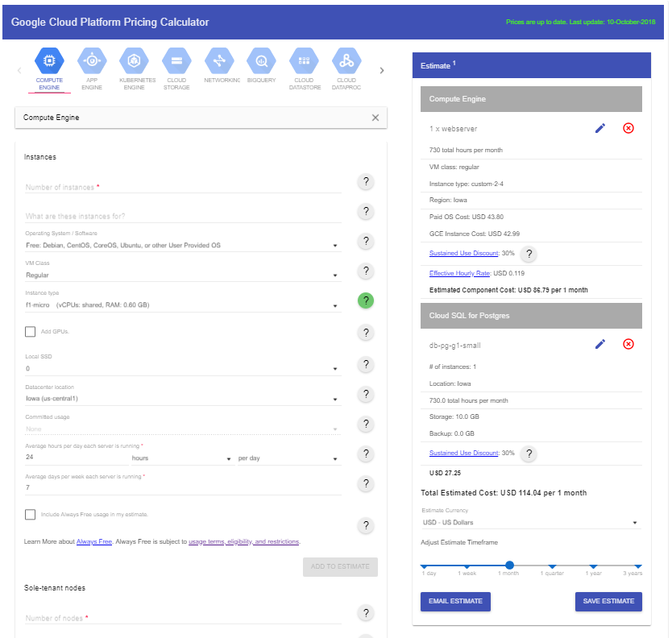The width and height of the screenshot is (672, 638).
Task: Open help for Local SSD
Action: pyautogui.click(x=366, y=364)
